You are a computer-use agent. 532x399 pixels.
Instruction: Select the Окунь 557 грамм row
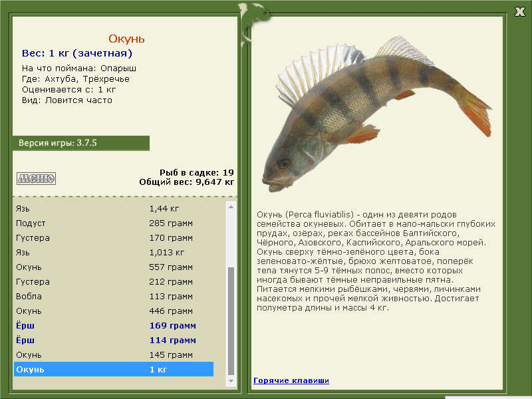point(114,267)
